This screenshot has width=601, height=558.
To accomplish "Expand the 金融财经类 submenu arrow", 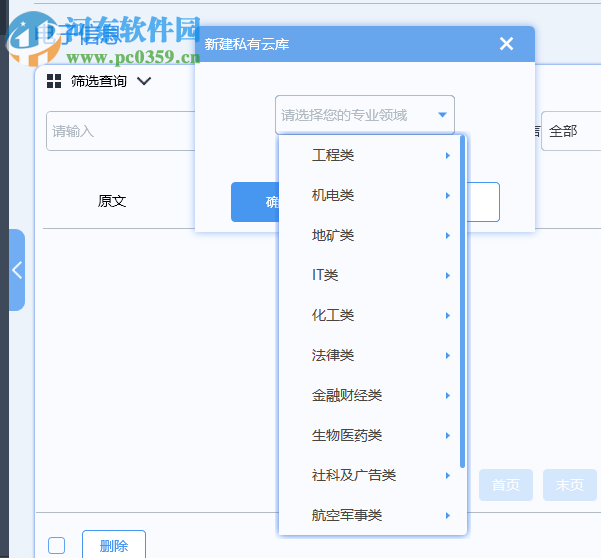I will [x=447, y=396].
